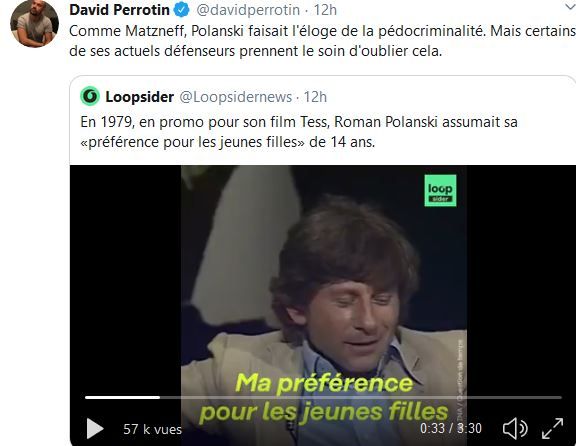Viewport: 576px width, 446px height.
Task: Open the quoted tweet text about Tess
Action: pyautogui.click(x=299, y=132)
